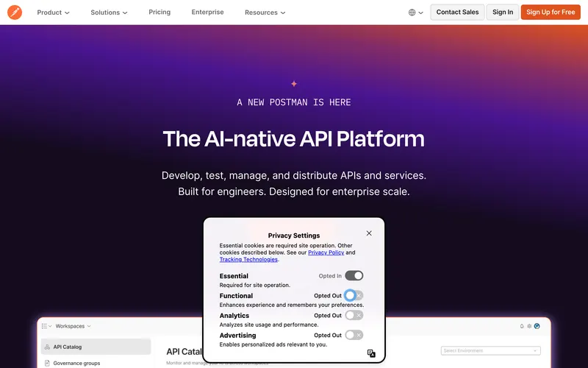Click the 'API Catal' page title in preview
588x368 pixels.
coord(184,352)
